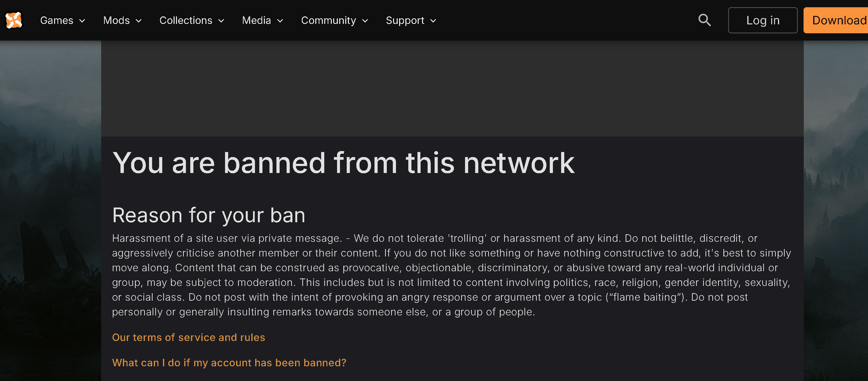Click the empty grey banner area
The image size is (868, 381).
click(x=452, y=88)
